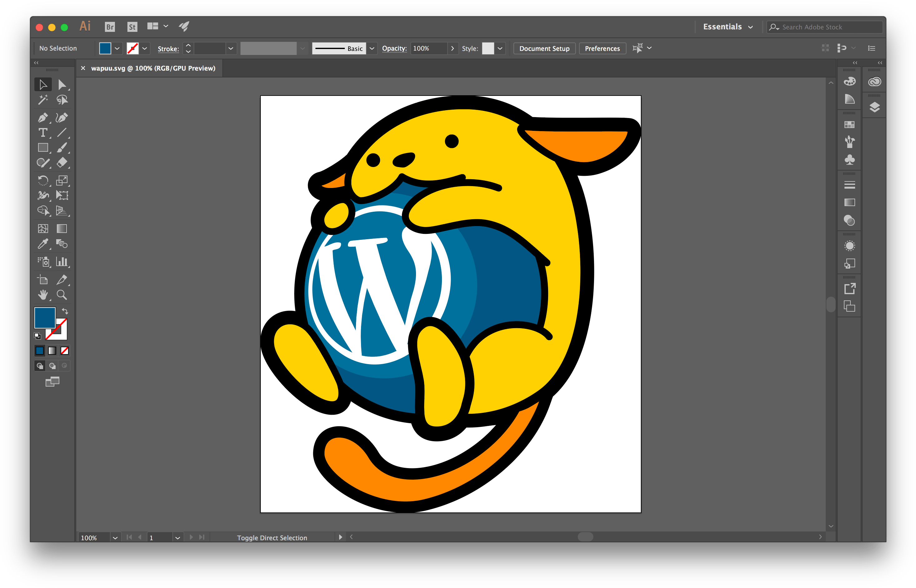Select the Pen tool
The image size is (916, 588).
pyautogui.click(x=43, y=118)
